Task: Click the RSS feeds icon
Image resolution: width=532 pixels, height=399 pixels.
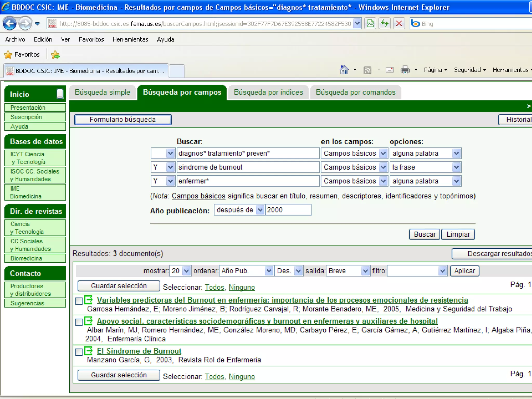Action: pyautogui.click(x=367, y=70)
